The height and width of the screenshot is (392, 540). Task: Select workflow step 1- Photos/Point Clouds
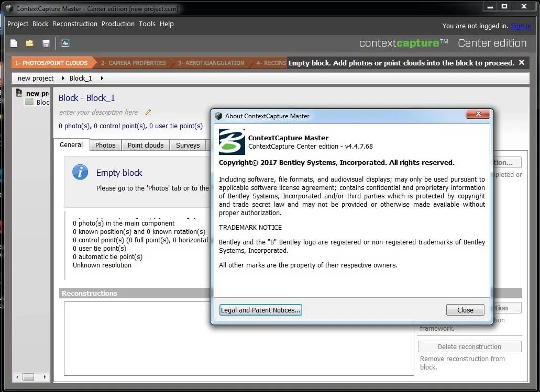[x=51, y=63]
